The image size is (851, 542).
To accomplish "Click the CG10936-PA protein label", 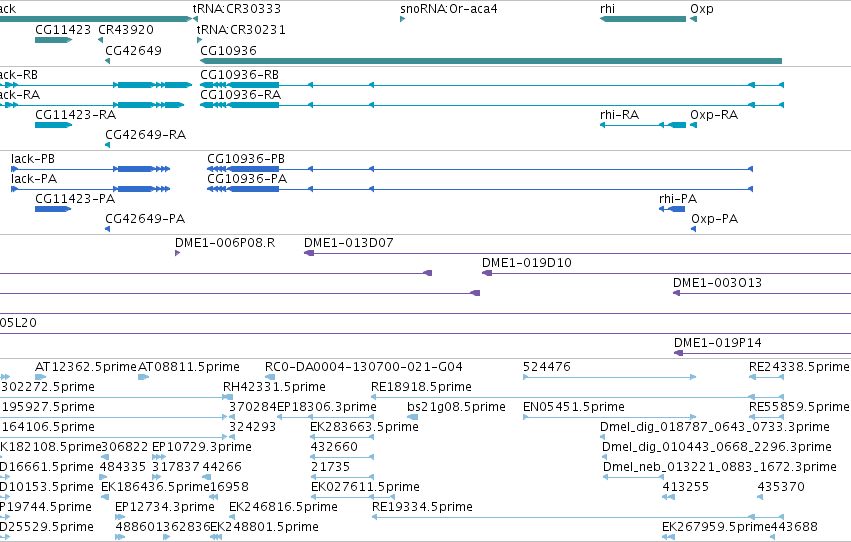I will coord(247,178).
